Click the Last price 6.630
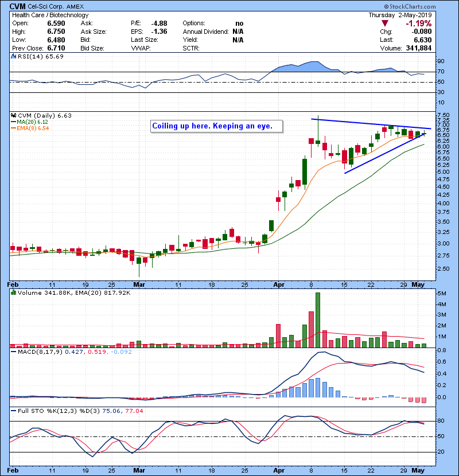Screen dimensions: 459x476 point(422,40)
